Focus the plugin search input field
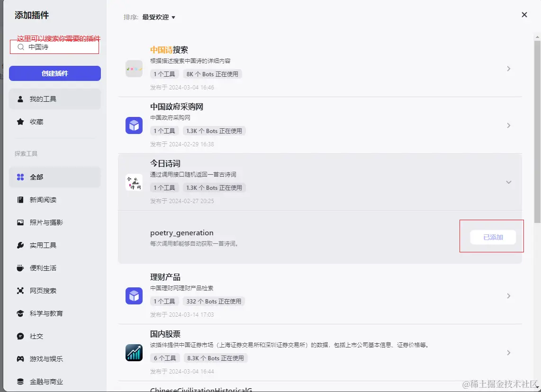The image size is (541, 392). pos(54,47)
